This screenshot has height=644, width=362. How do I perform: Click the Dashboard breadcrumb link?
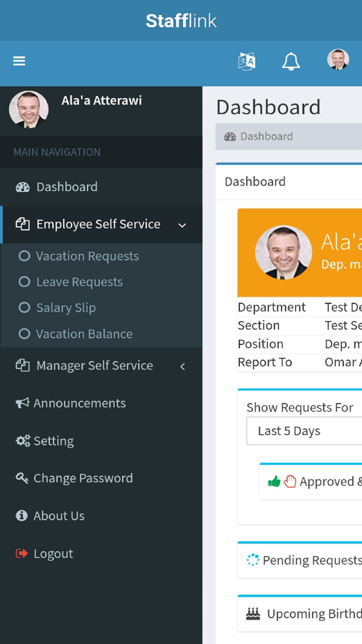pos(266,137)
